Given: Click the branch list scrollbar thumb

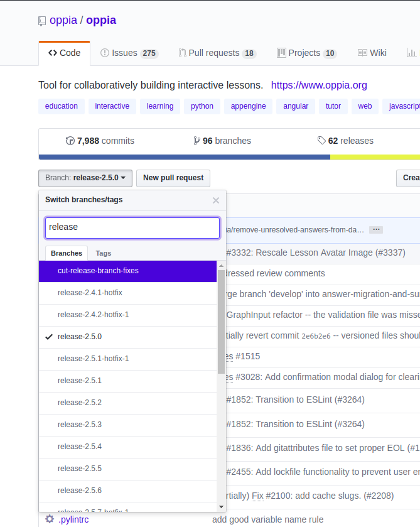Looking at the screenshot, I should pos(221,322).
